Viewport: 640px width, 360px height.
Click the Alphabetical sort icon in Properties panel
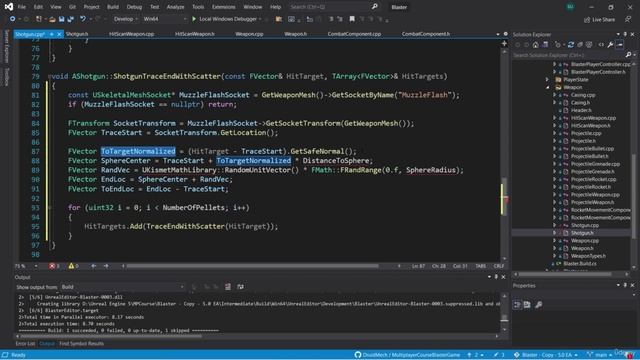coord(527,304)
